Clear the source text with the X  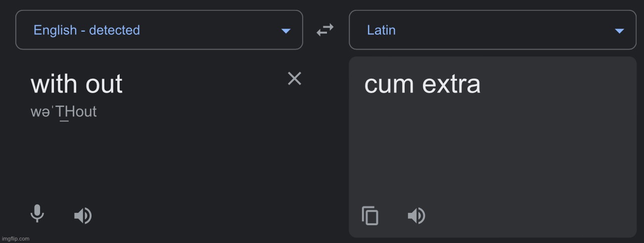pos(294,78)
